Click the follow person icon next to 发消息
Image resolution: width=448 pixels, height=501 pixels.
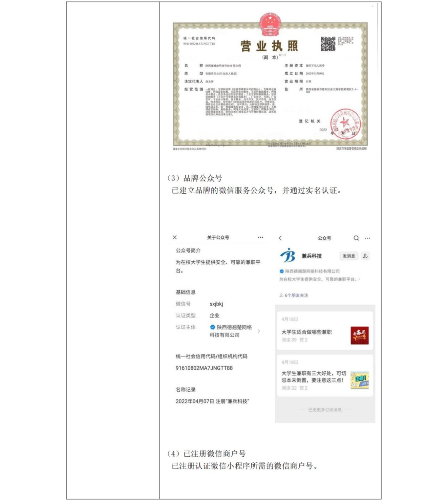(x=365, y=256)
